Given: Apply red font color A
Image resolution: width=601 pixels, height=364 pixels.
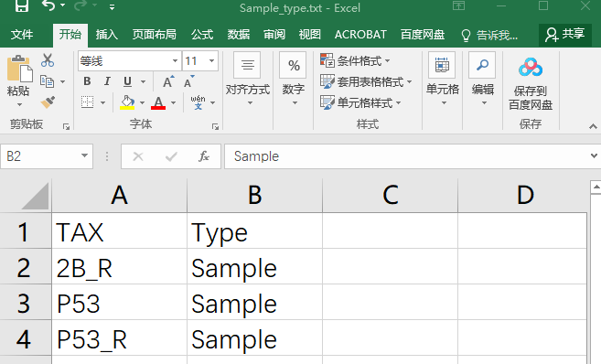Looking at the screenshot, I should point(158,102).
